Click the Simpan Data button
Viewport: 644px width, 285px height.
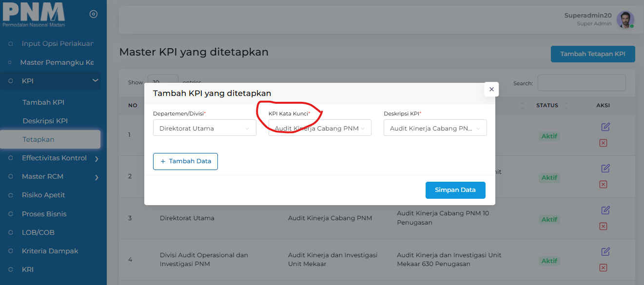coord(455,190)
